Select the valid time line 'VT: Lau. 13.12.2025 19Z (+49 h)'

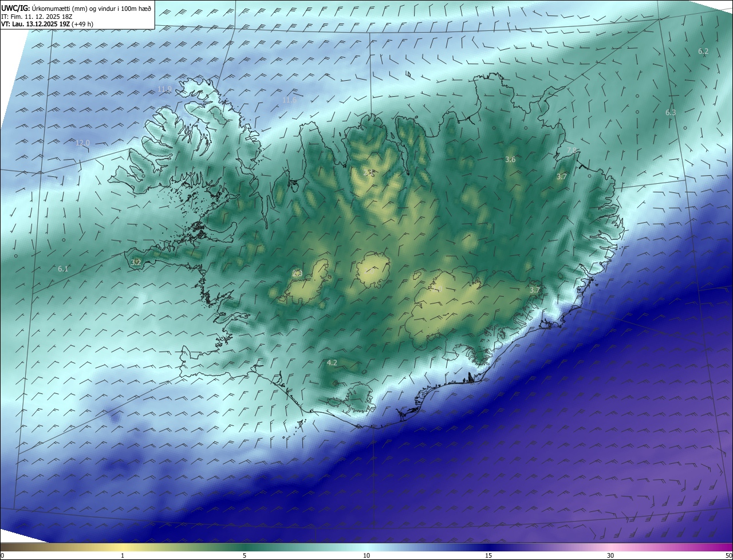point(48,25)
